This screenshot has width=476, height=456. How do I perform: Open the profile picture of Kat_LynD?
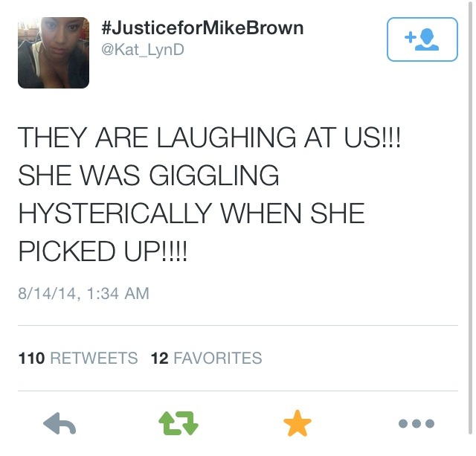(54, 53)
